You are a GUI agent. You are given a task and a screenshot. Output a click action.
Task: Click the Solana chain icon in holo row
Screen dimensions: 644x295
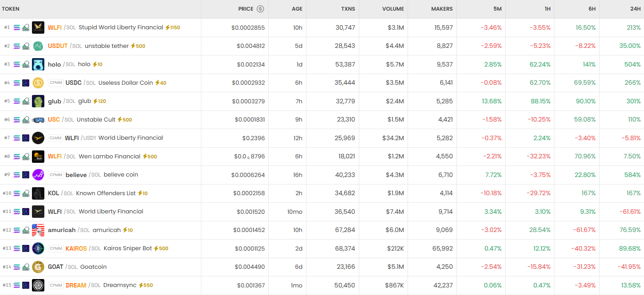coord(17,64)
